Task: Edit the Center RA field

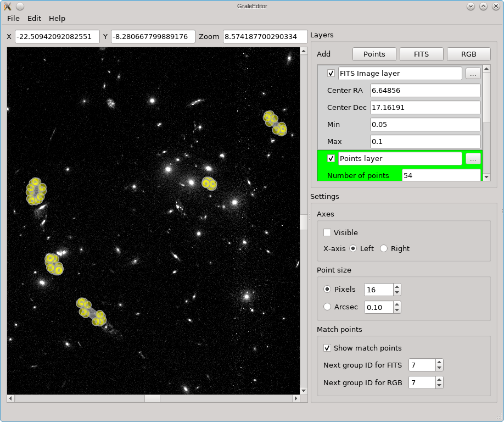Action: pyautogui.click(x=425, y=90)
